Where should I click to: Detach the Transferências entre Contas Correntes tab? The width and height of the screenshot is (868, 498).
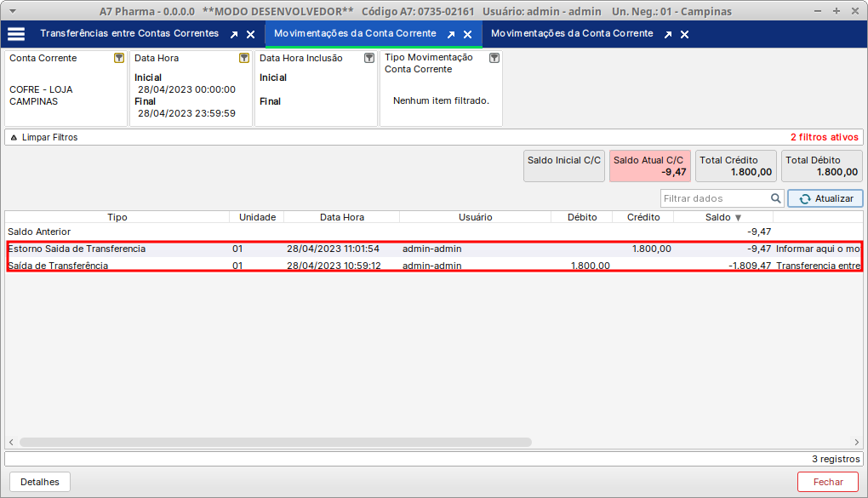pos(234,35)
